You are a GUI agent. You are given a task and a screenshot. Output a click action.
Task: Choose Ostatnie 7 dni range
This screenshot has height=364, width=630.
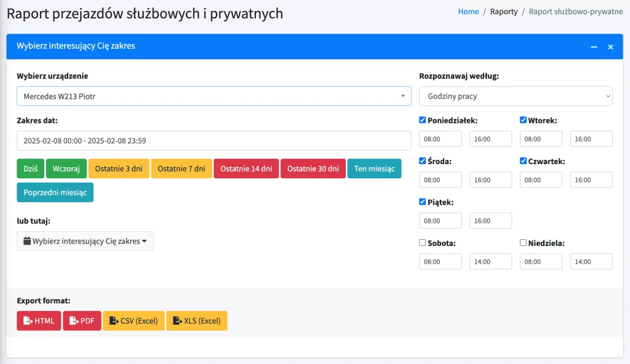(x=181, y=168)
